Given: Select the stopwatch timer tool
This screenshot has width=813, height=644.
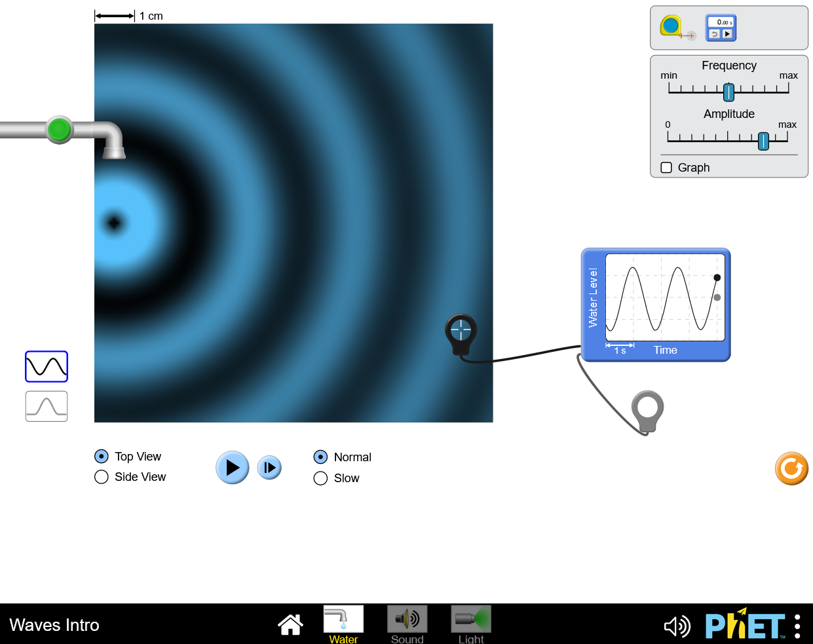Looking at the screenshot, I should (x=721, y=28).
